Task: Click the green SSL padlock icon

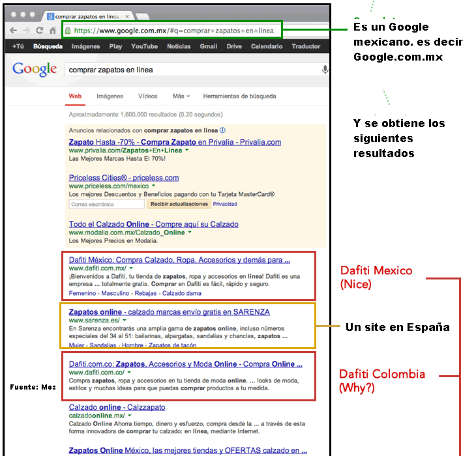Action: point(68,31)
